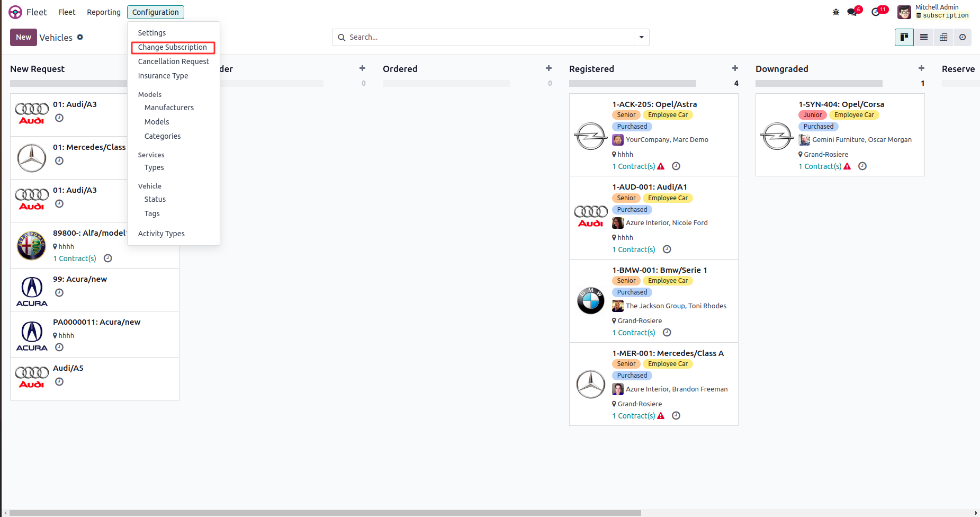Screen dimensions: 980x517
Task: Click activity clock on 1-SYN-404 Opel/Corsa card
Action: [862, 166]
